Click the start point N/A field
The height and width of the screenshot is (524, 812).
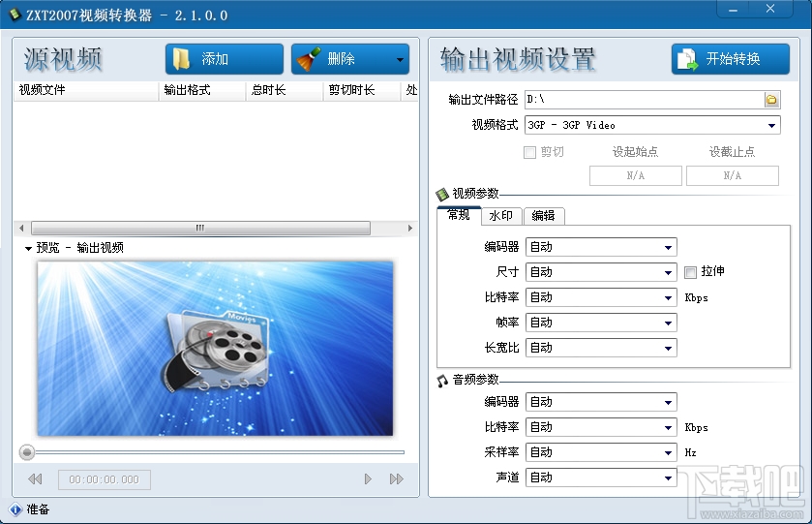pyautogui.click(x=636, y=175)
